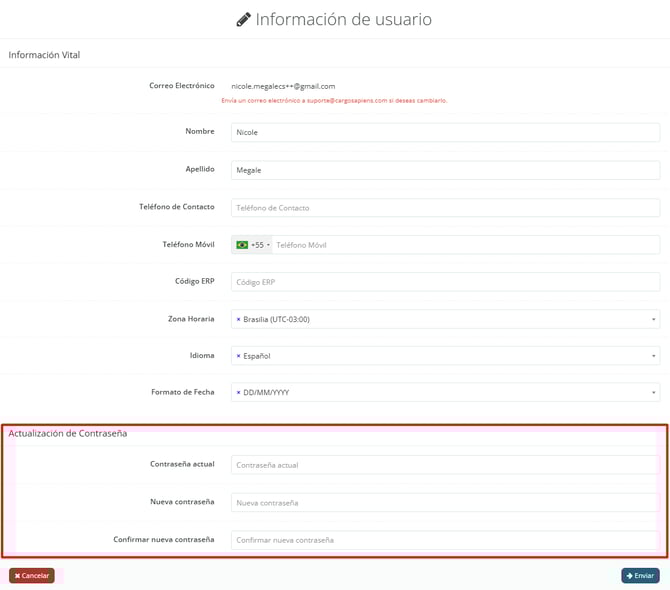This screenshot has width=670, height=590.
Task: Clear the Brasilia time zone selection
Action: pos(238,320)
